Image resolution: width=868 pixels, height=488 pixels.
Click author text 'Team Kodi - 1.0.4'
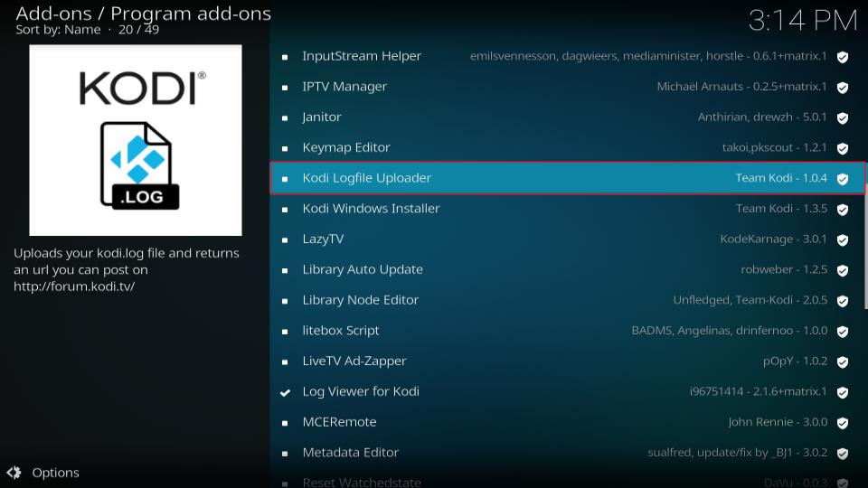[x=781, y=178]
